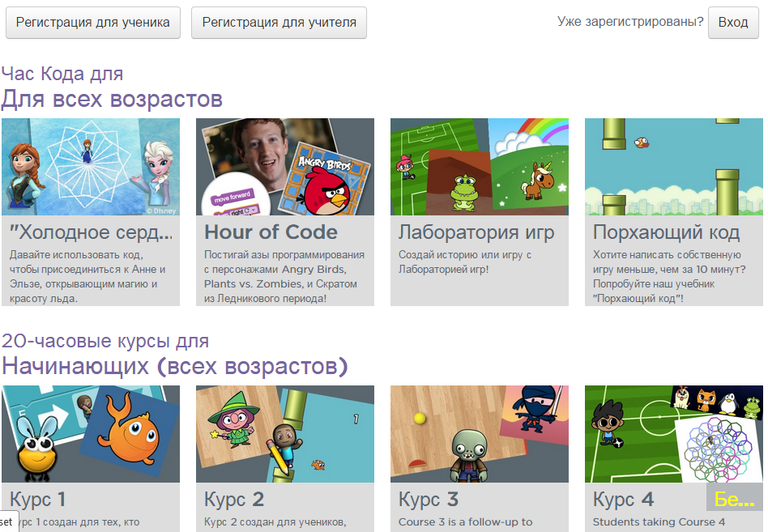This screenshot has height=532, width=768.
Task: Click text Постигай азы программирования
Action: (284, 255)
